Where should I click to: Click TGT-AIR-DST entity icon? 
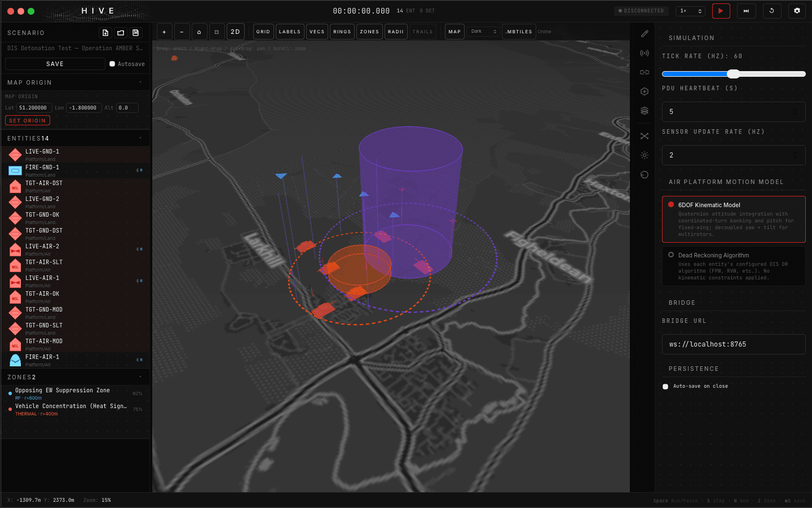tap(15, 186)
